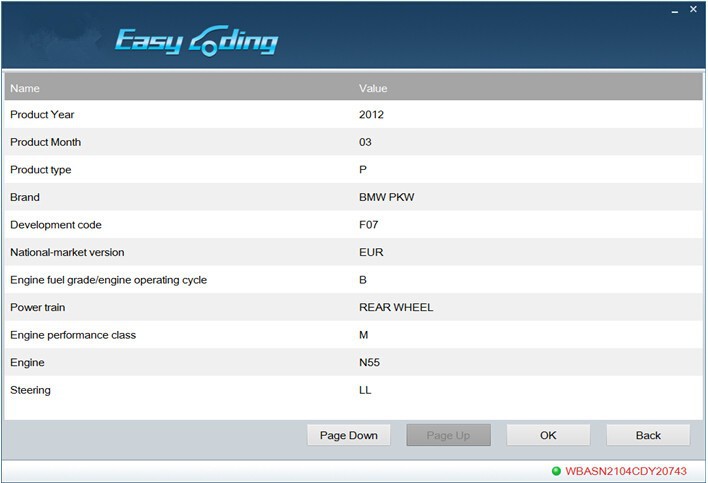Click the Development code F07 value
Screen dimensions: 708x483
tap(370, 225)
